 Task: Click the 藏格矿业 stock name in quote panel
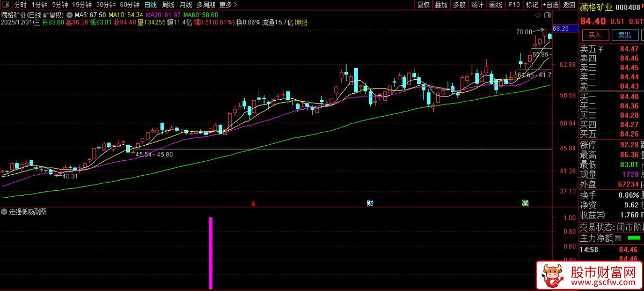coord(596,7)
